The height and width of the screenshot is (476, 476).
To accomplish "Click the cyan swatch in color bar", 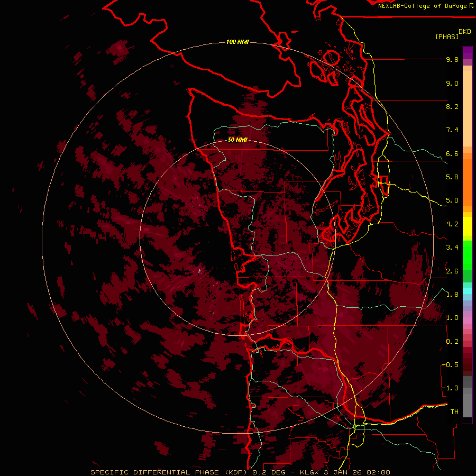I will [x=467, y=291].
